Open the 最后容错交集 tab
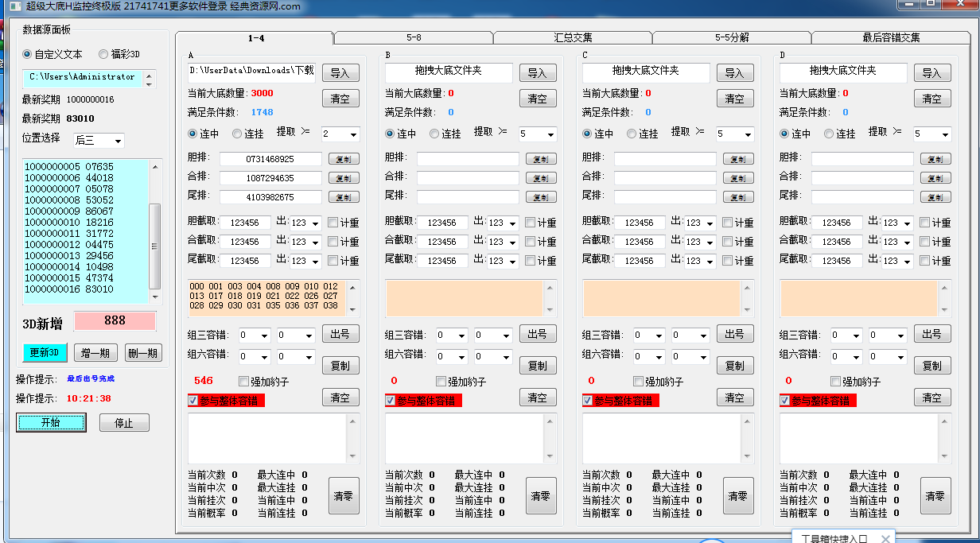The image size is (980, 543). pyautogui.click(x=891, y=37)
